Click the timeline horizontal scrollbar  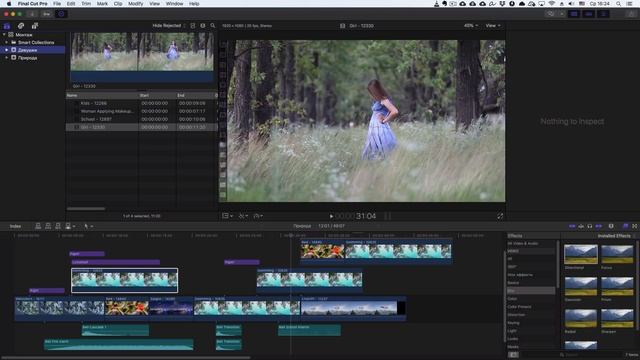125,358
